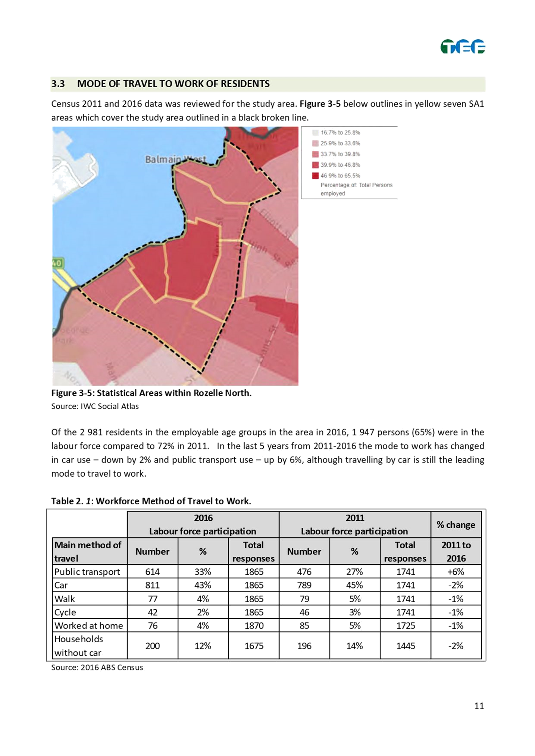
Task: Click the section number 3.3
Action: [x=58, y=84]
